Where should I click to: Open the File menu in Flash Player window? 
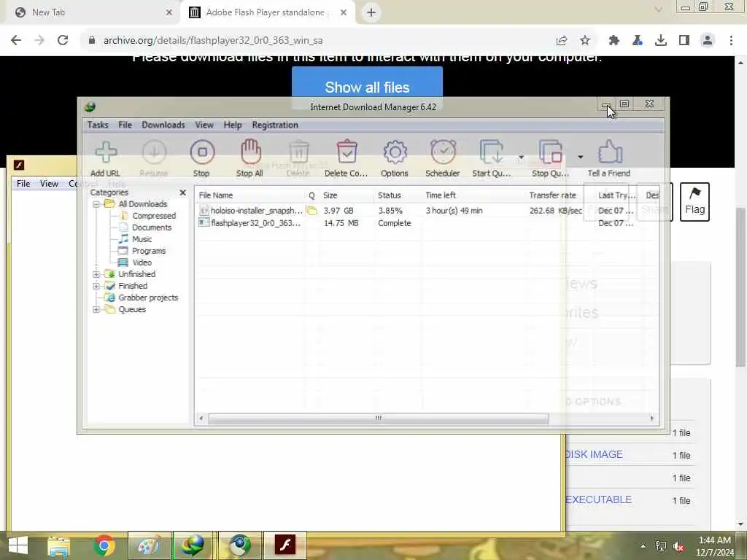point(23,183)
